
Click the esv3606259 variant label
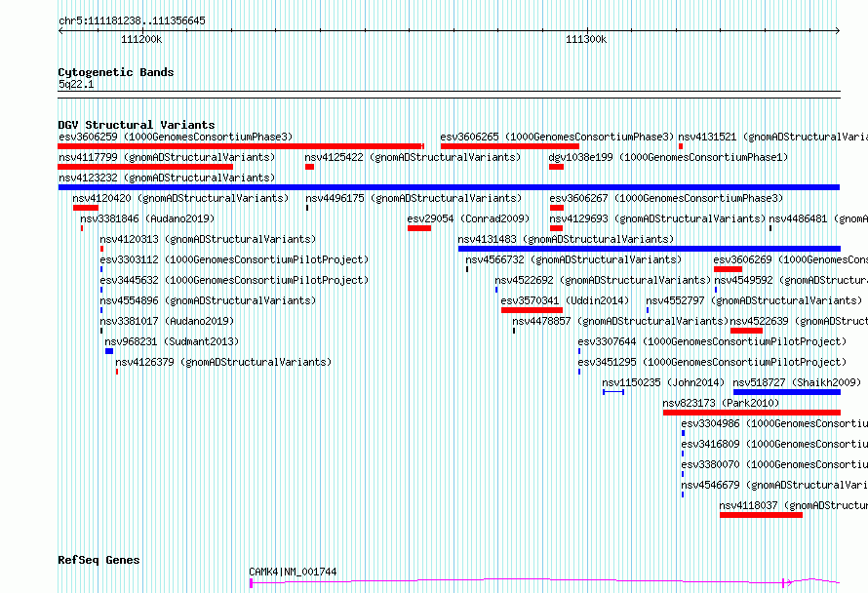(x=176, y=137)
